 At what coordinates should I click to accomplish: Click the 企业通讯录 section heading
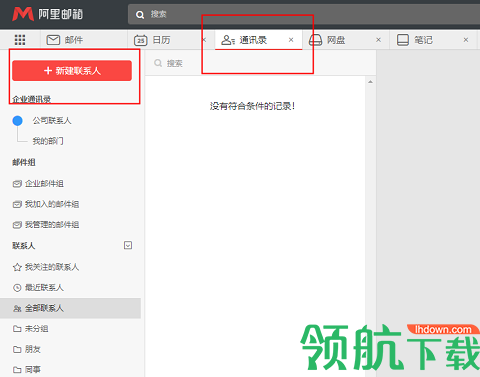point(31,99)
